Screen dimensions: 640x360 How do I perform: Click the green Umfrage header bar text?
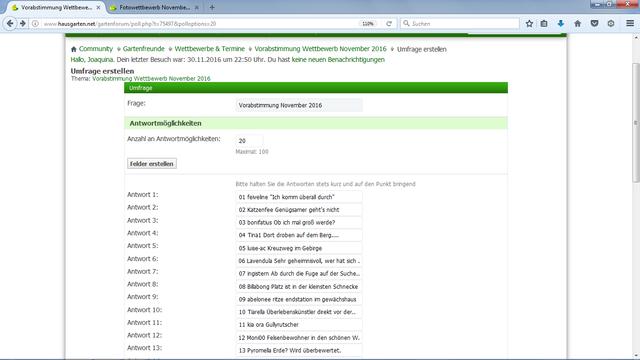click(140, 88)
